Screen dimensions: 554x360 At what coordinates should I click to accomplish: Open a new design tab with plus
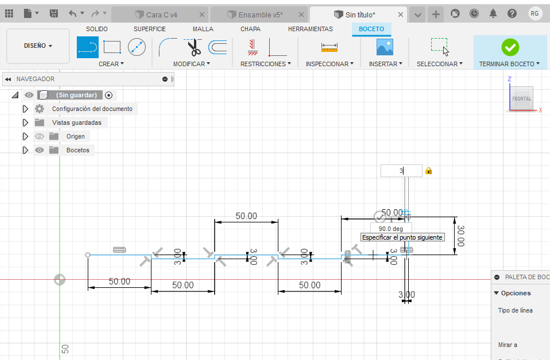(436, 14)
